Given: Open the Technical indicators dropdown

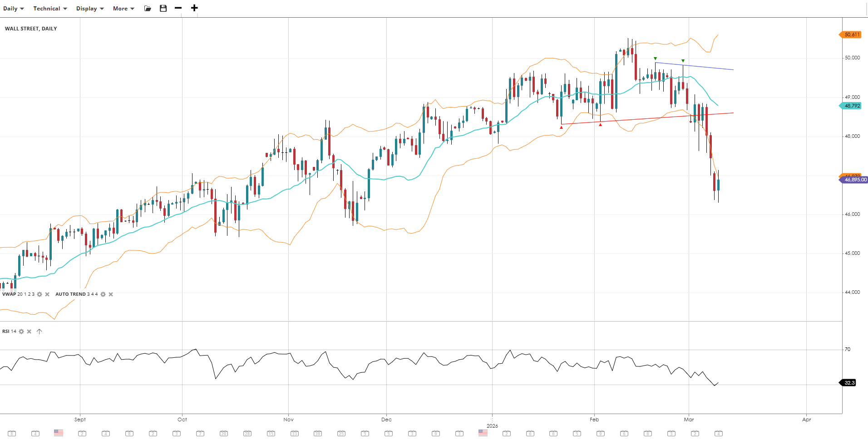Looking at the screenshot, I should click(x=50, y=9).
